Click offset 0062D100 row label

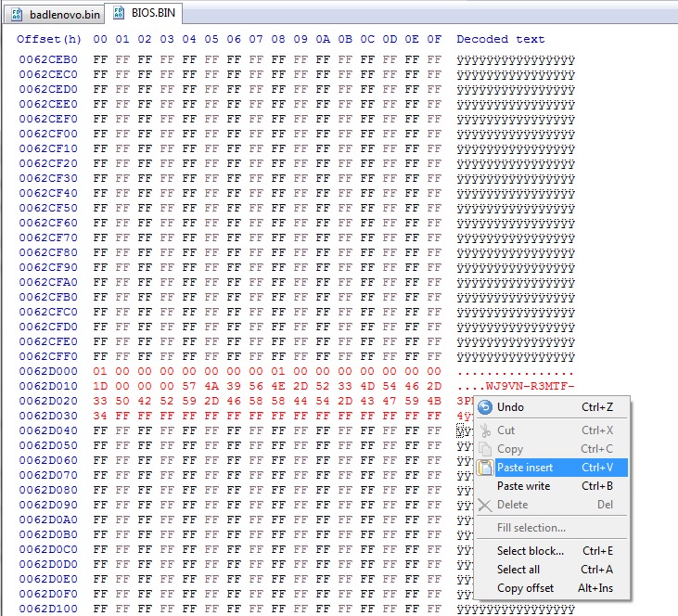tap(48, 609)
